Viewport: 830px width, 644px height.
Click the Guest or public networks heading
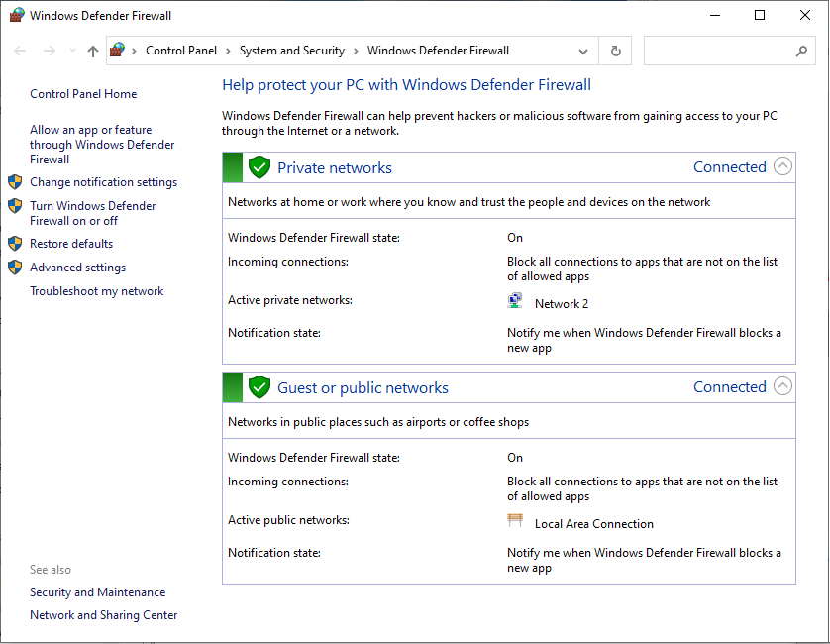363,387
